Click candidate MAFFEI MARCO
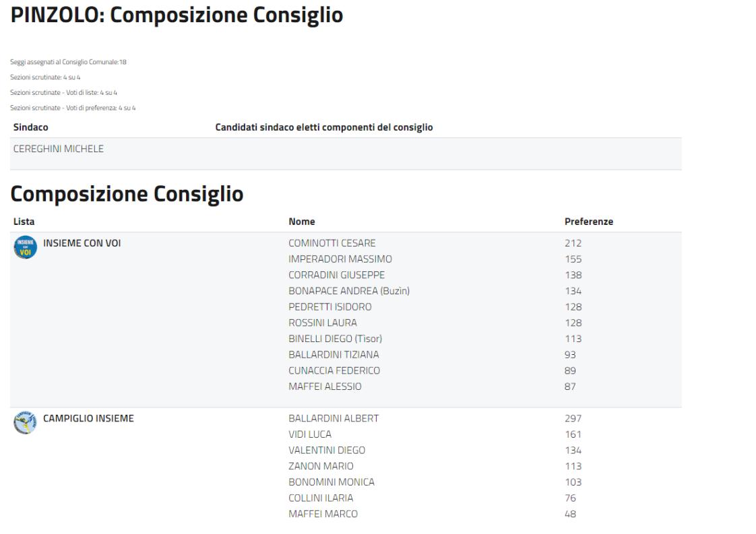 [x=323, y=514]
